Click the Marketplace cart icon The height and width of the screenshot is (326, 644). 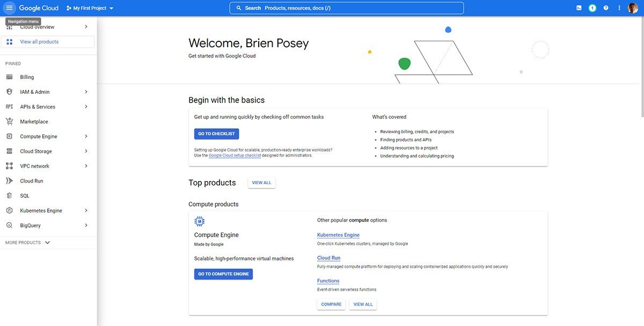pyautogui.click(x=9, y=121)
